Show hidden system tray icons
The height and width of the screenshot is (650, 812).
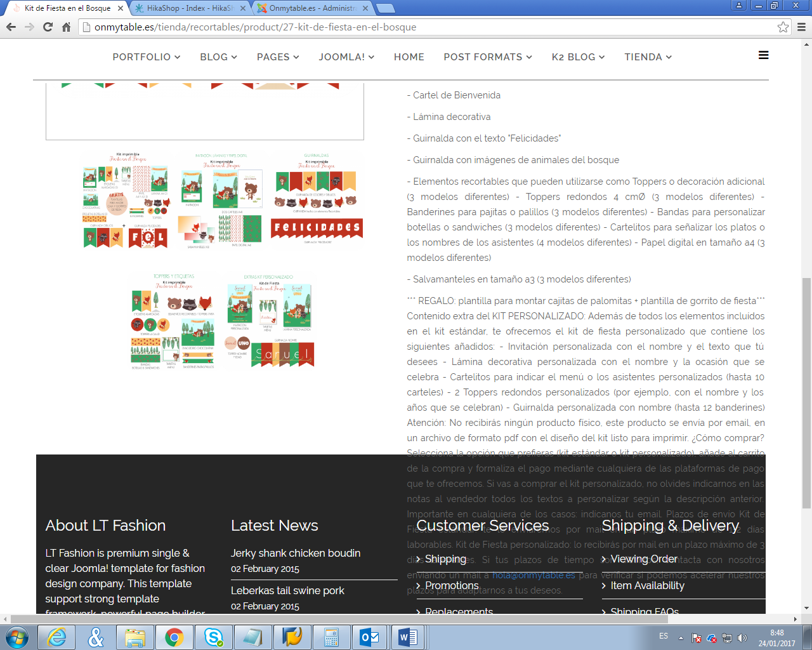(681, 638)
